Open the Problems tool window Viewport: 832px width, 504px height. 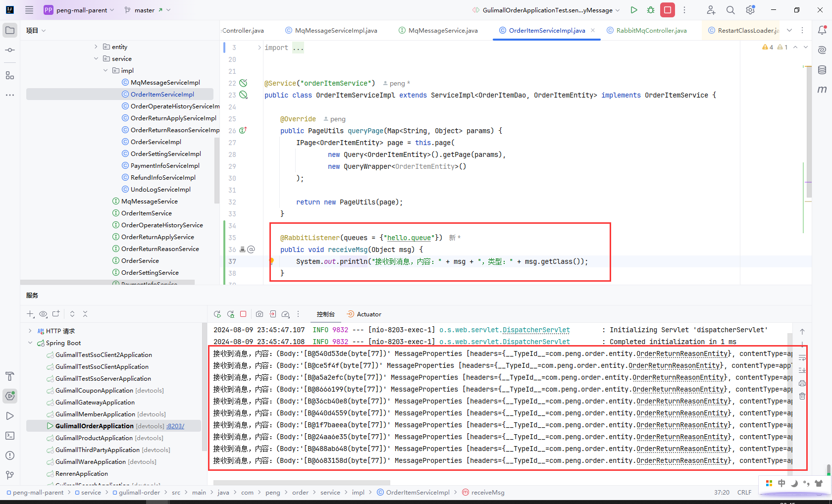10,455
